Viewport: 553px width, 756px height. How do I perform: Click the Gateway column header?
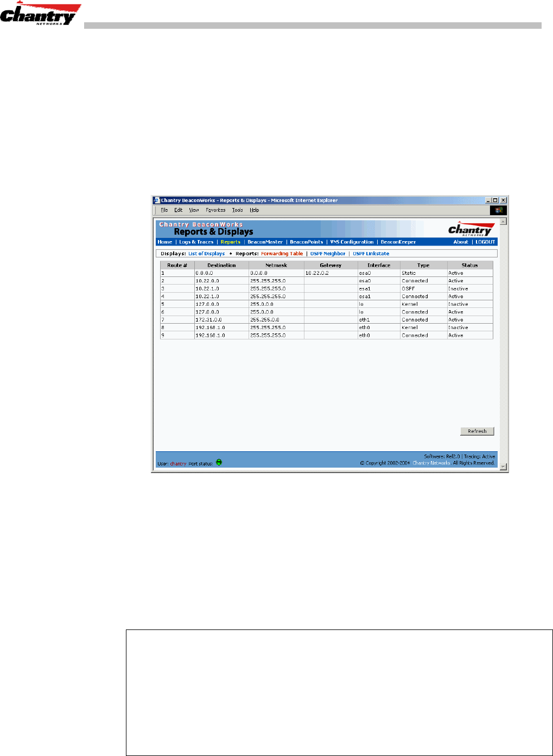point(330,265)
